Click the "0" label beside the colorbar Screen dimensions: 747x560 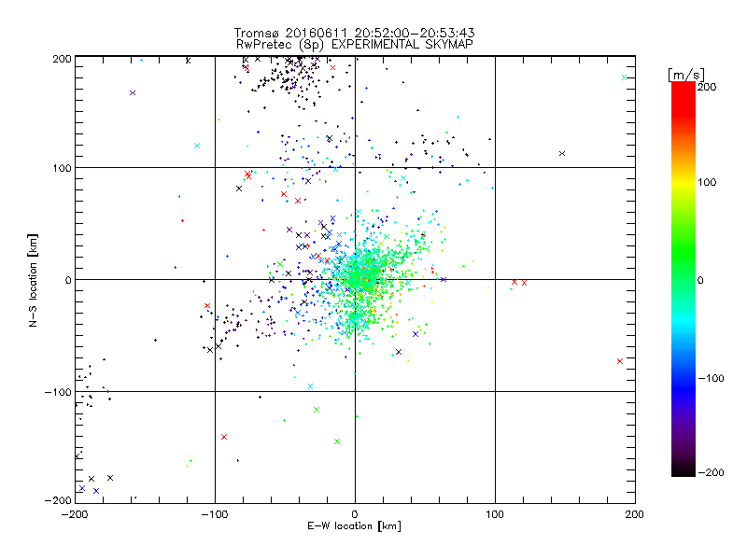click(x=700, y=280)
